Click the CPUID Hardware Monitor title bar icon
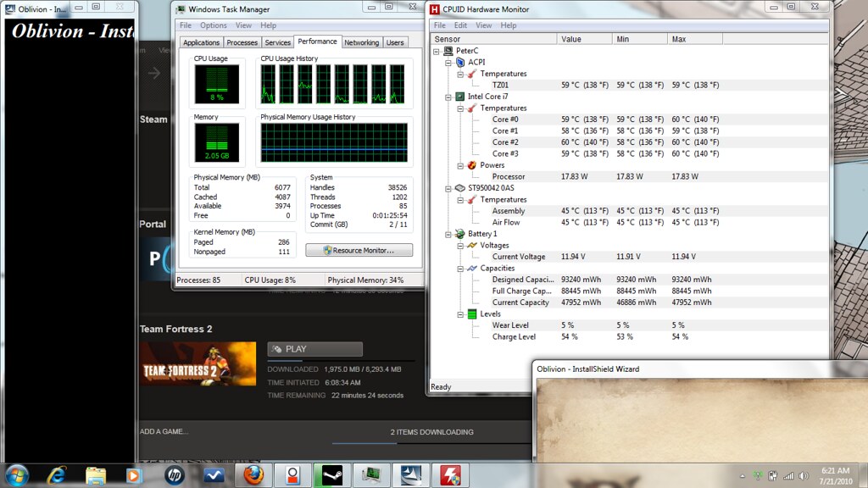 [x=435, y=9]
